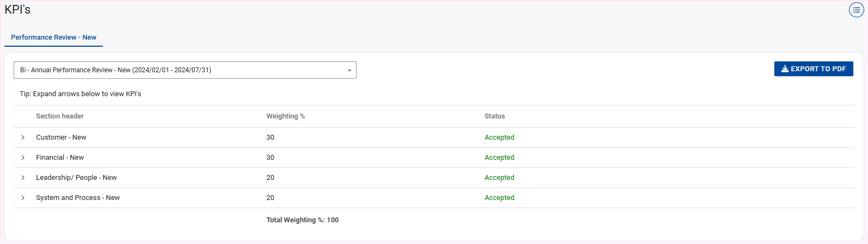Click the Section header column heading
Screen dimensions: 868x244
click(x=60, y=116)
